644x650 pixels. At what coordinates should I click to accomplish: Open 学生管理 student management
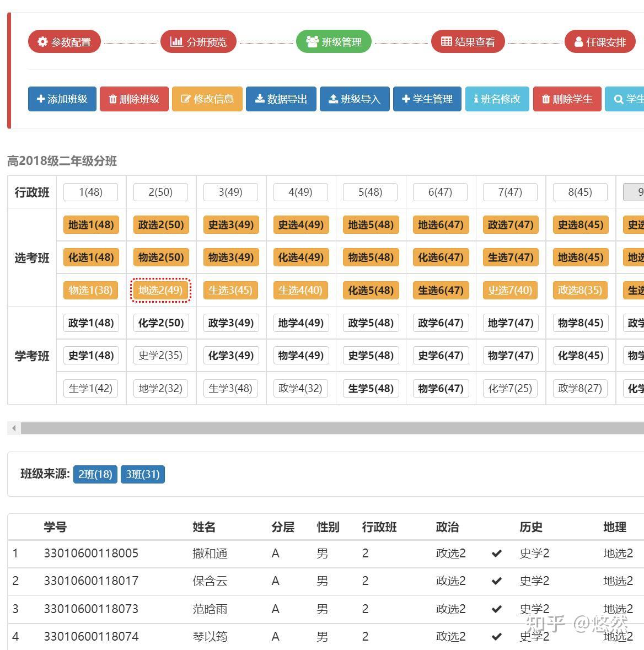tap(407, 99)
